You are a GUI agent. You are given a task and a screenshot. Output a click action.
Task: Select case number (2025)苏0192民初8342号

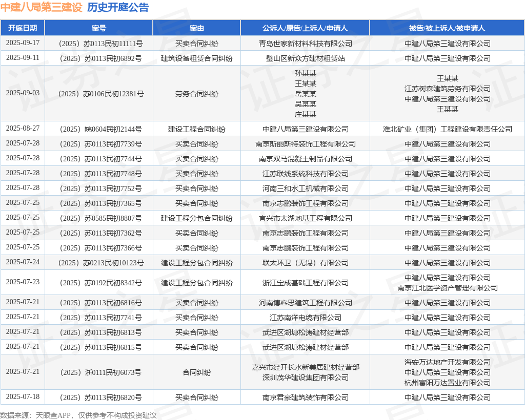click(100, 283)
